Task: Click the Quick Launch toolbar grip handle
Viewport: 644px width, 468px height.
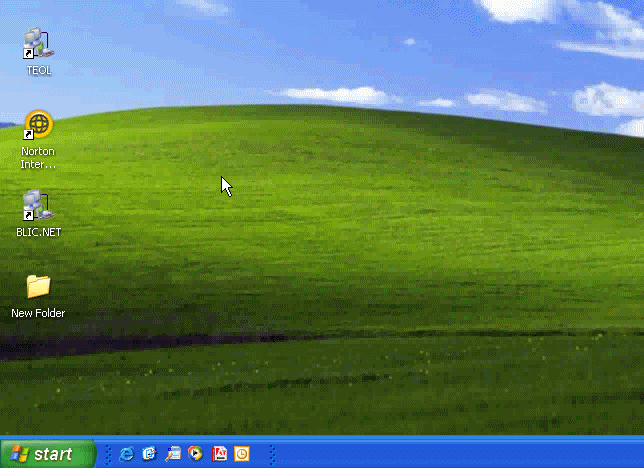Action: coord(108,454)
